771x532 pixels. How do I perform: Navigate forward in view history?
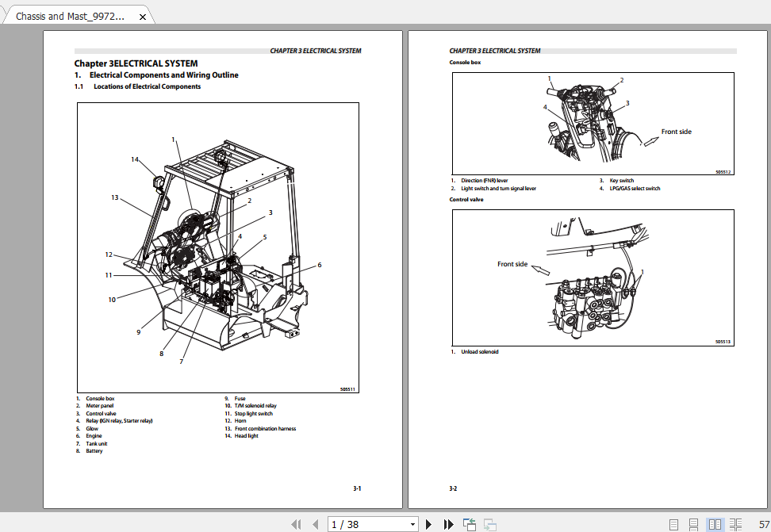pos(489,524)
